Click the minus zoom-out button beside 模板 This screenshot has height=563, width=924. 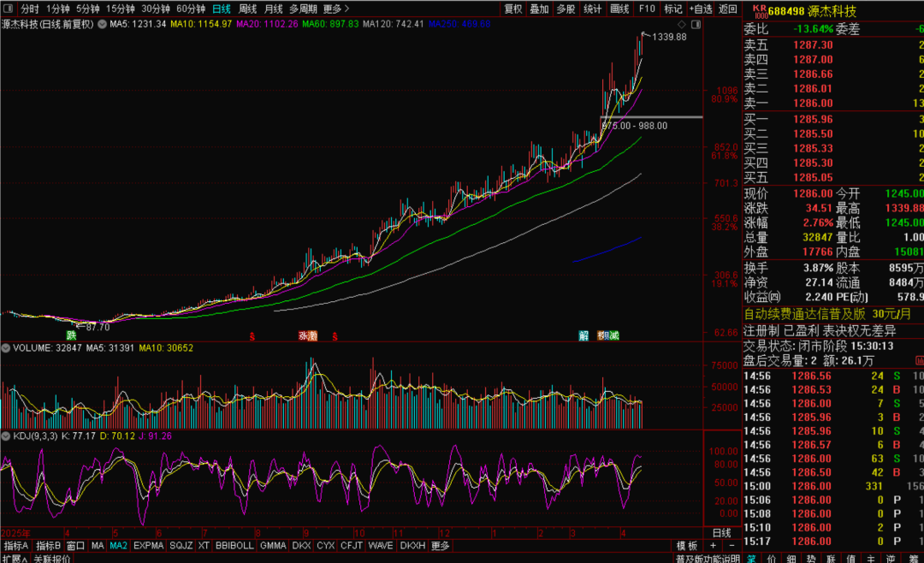(730, 546)
